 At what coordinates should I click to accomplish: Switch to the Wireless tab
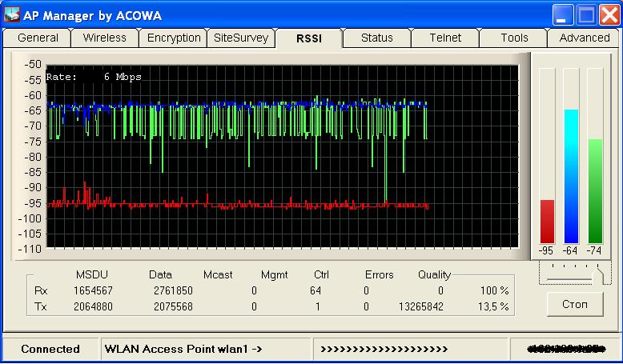(x=104, y=38)
